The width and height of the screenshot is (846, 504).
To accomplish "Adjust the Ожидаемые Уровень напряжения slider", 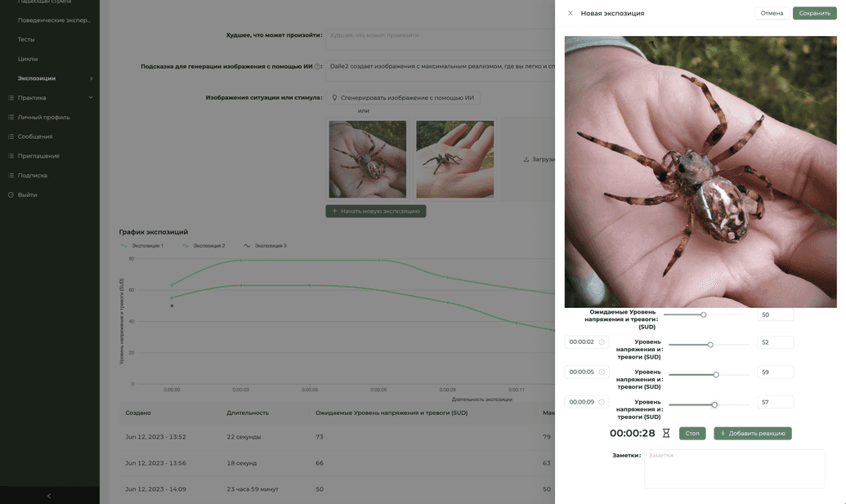I will click(x=704, y=314).
